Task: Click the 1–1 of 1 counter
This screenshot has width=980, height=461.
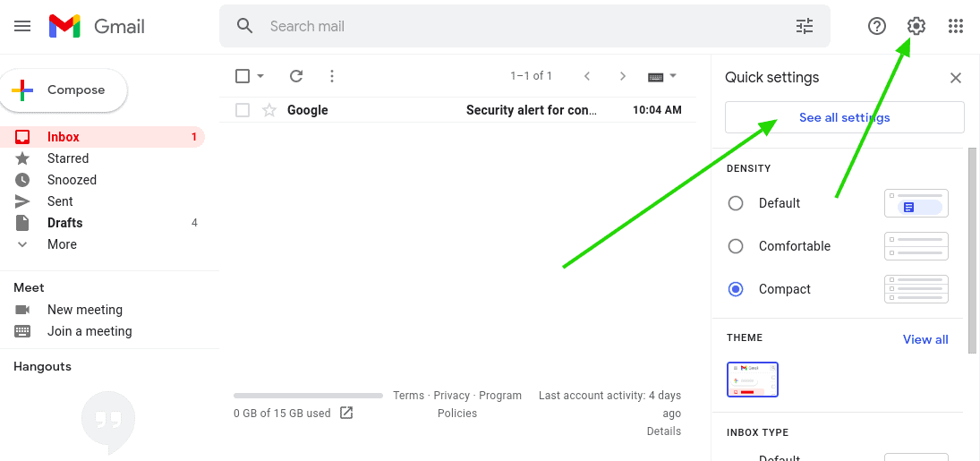Action: (x=532, y=76)
